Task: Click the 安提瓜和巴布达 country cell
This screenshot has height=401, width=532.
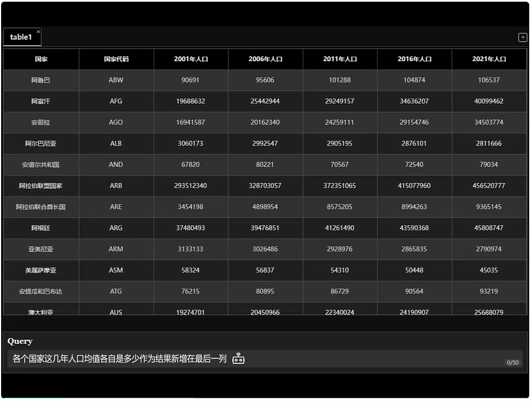Action: 41,292
